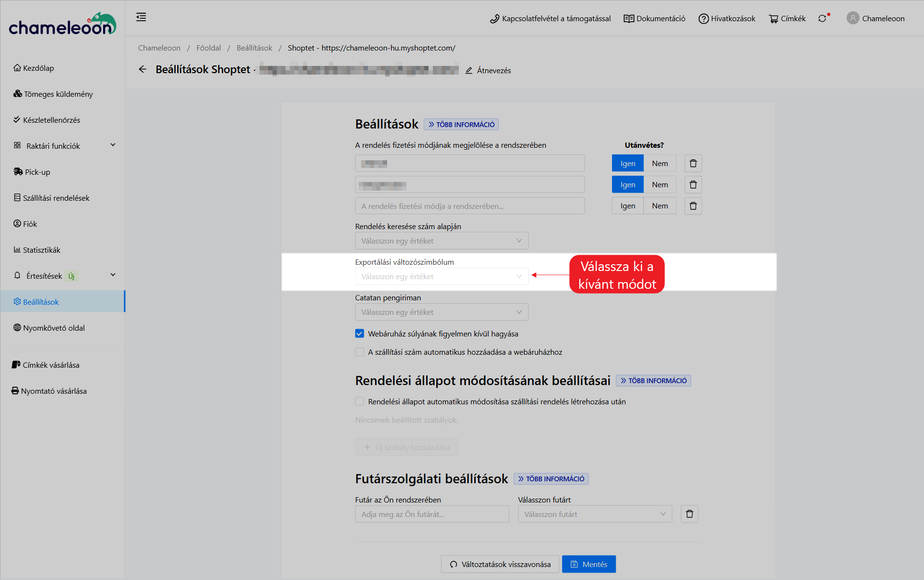Delete the first payment method row
The height and width of the screenshot is (580, 924).
click(693, 164)
